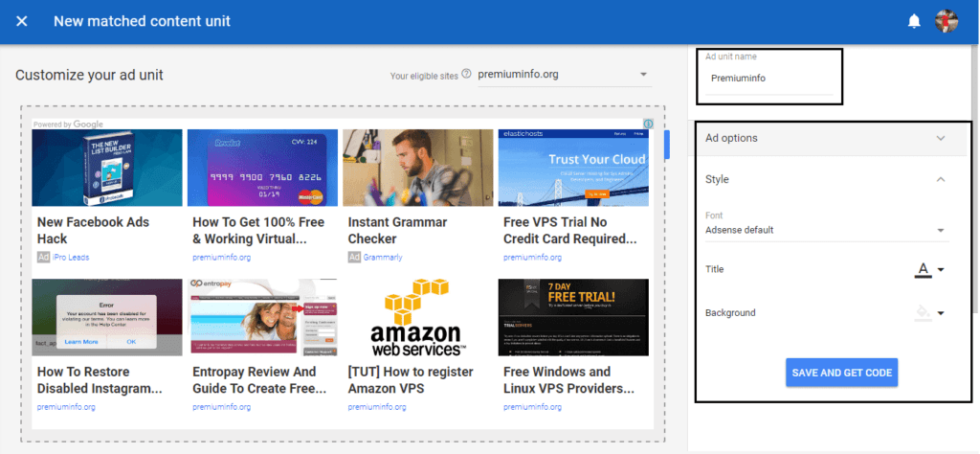Screen dimensions: 980x454
Task: Click the AdChoices info icon
Action: 648,124
